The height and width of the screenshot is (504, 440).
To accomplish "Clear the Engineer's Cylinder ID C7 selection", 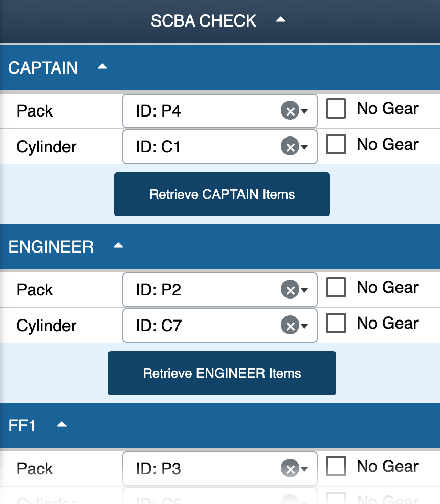I will click(x=290, y=326).
